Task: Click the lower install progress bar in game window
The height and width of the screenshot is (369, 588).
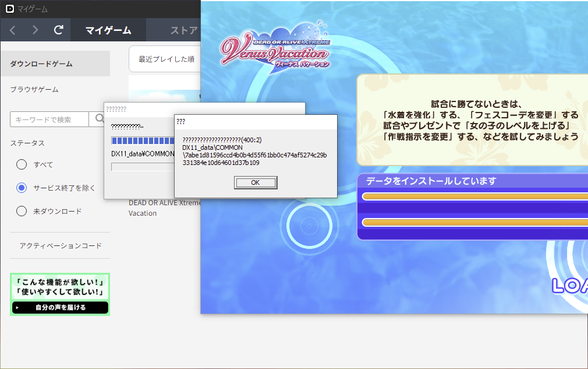Action: [474, 223]
